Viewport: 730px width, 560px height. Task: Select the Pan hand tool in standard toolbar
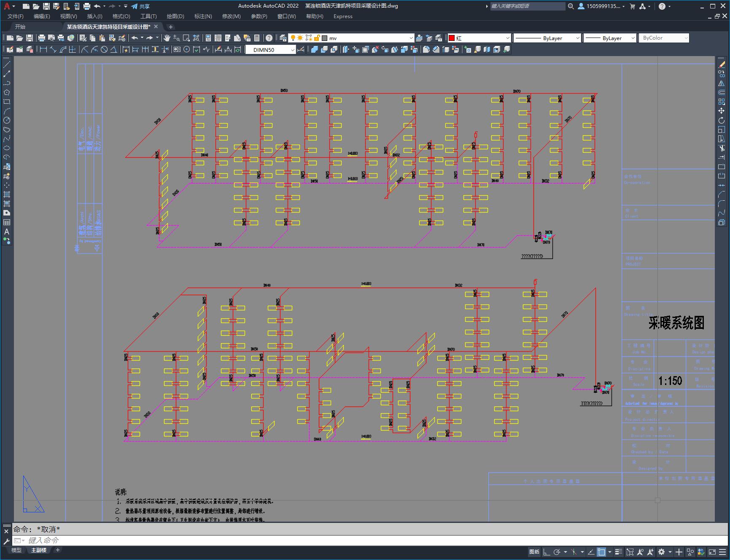click(x=167, y=38)
